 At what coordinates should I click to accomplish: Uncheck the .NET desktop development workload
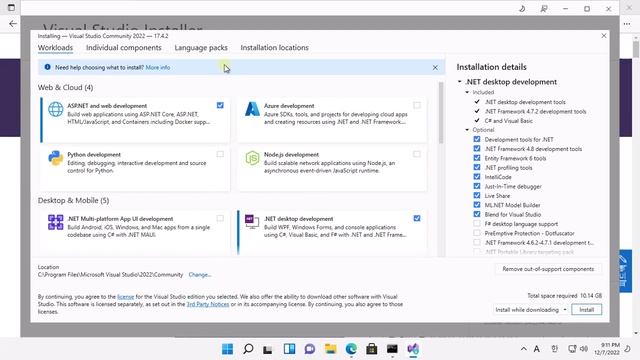[x=417, y=218]
